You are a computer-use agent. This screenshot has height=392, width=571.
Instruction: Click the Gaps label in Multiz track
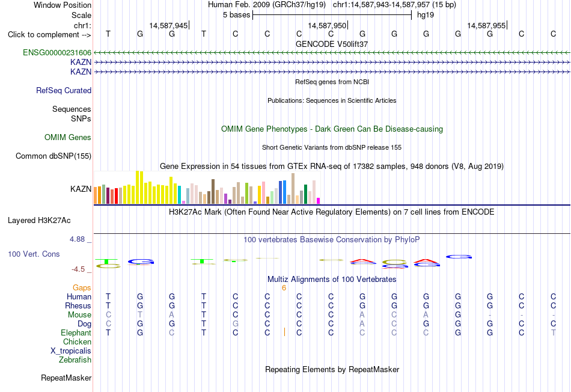click(x=82, y=288)
